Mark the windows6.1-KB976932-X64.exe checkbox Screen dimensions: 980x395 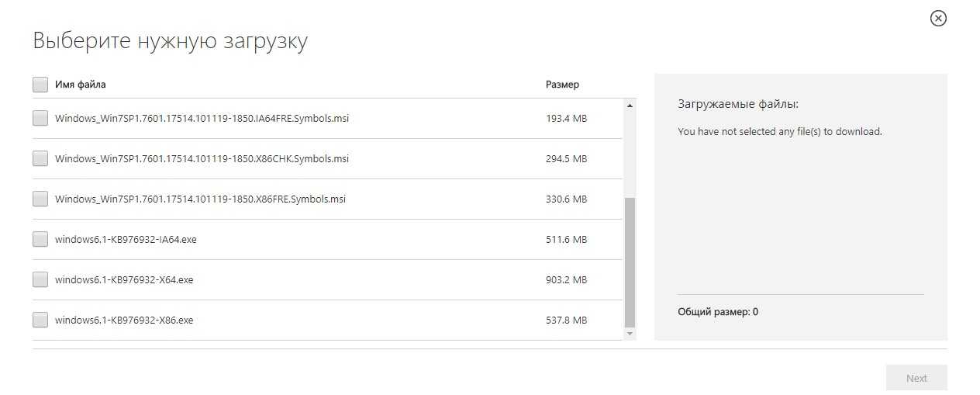click(40, 279)
